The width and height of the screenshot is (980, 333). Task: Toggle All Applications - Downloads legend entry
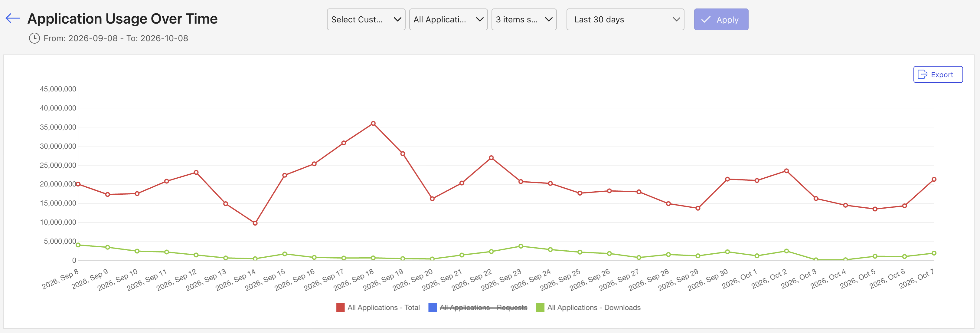point(588,308)
